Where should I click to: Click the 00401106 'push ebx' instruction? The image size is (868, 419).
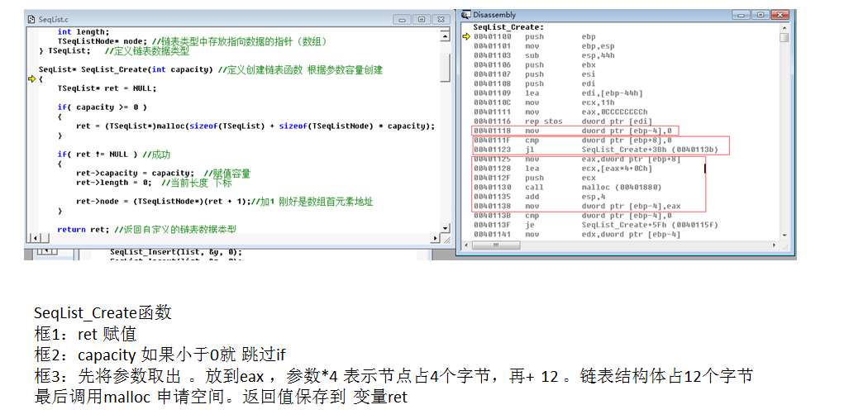[x=534, y=64]
